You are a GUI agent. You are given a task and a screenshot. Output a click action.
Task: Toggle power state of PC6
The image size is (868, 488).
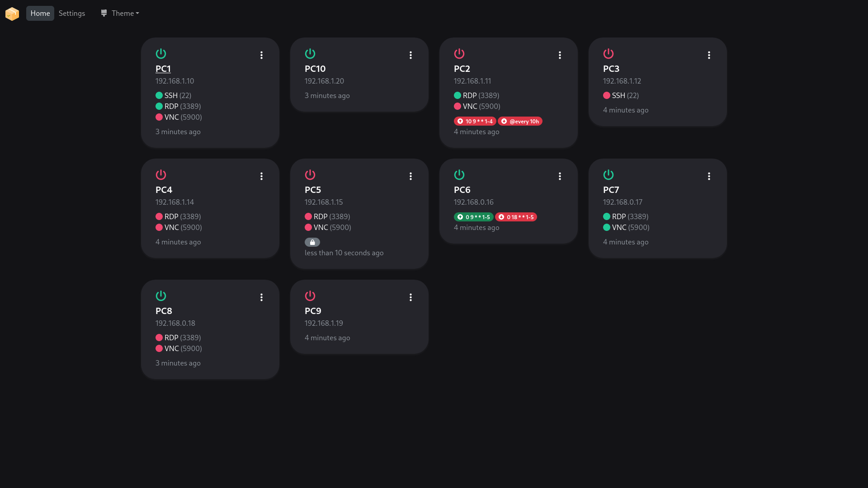pyautogui.click(x=459, y=175)
